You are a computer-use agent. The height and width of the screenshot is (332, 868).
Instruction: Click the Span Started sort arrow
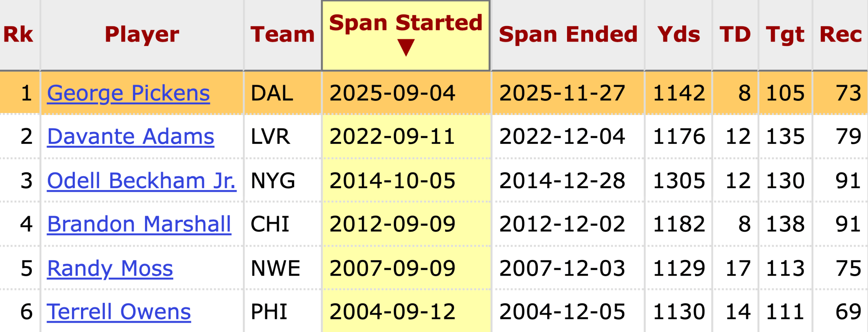pyautogui.click(x=406, y=48)
